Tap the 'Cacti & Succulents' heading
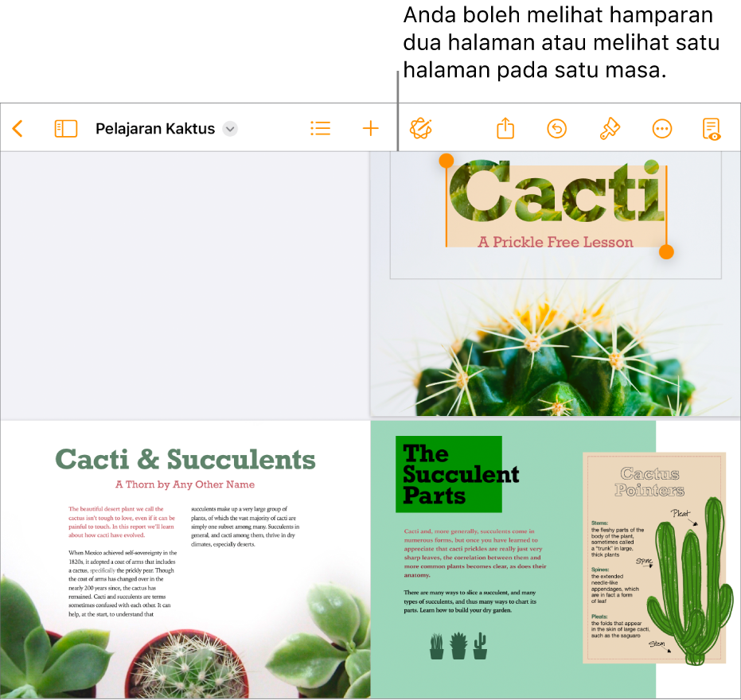741x700 pixels. (x=185, y=459)
